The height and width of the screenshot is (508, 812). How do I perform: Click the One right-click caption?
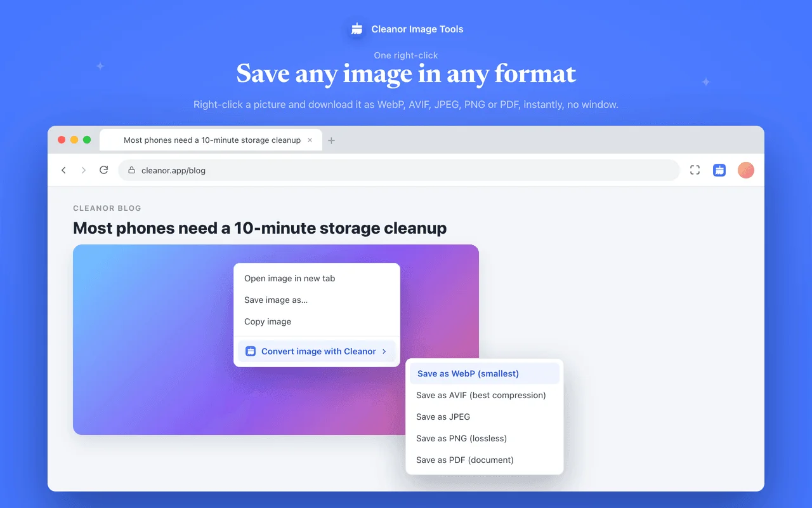coord(406,55)
